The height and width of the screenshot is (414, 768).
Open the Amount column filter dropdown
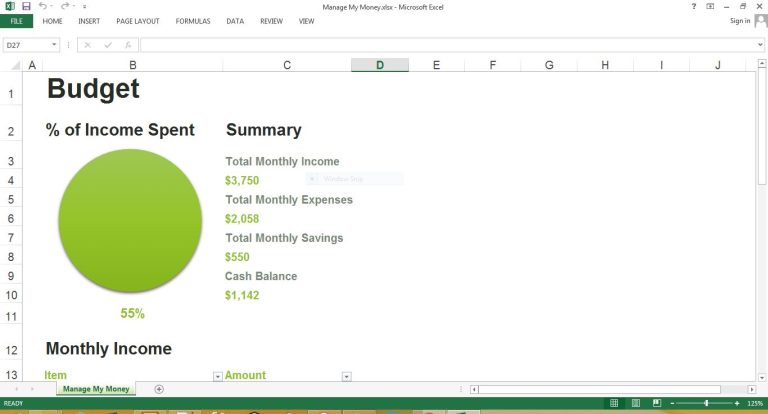point(346,376)
